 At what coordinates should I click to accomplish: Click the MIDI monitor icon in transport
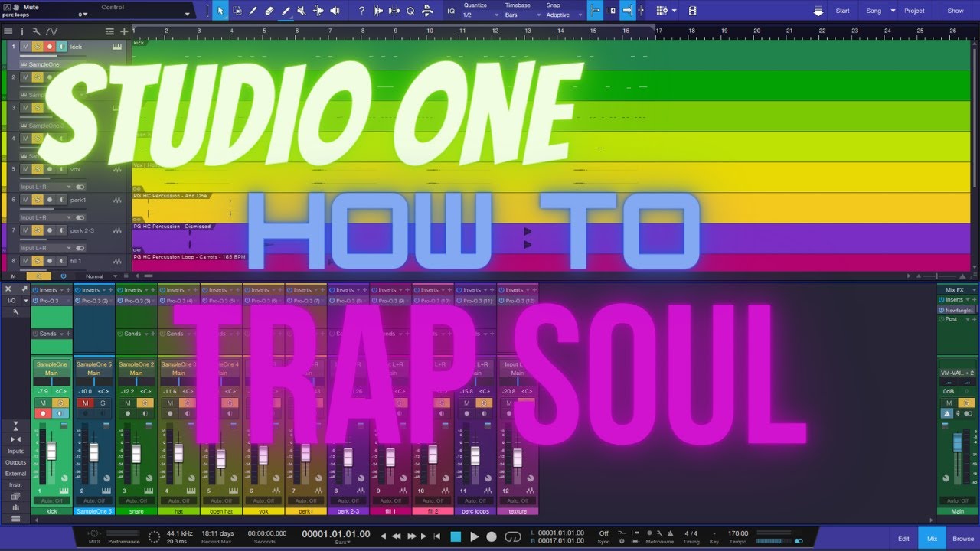pos(94,533)
